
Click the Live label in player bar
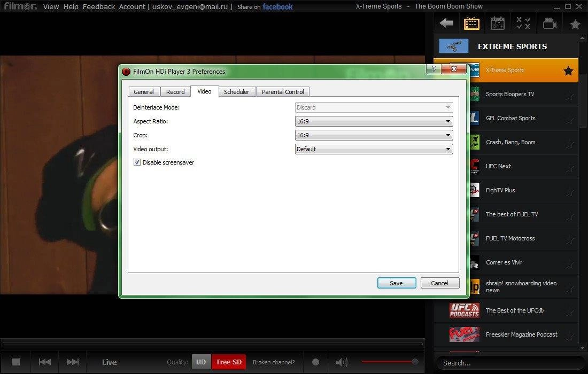(110, 362)
